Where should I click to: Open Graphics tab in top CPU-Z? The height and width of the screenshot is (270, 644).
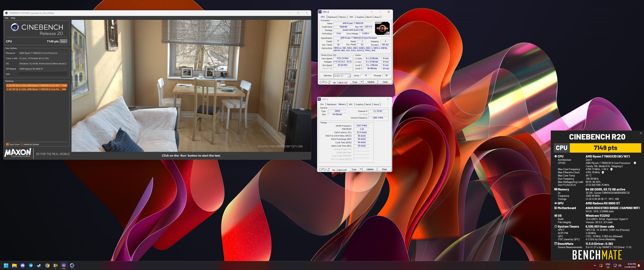360,17
